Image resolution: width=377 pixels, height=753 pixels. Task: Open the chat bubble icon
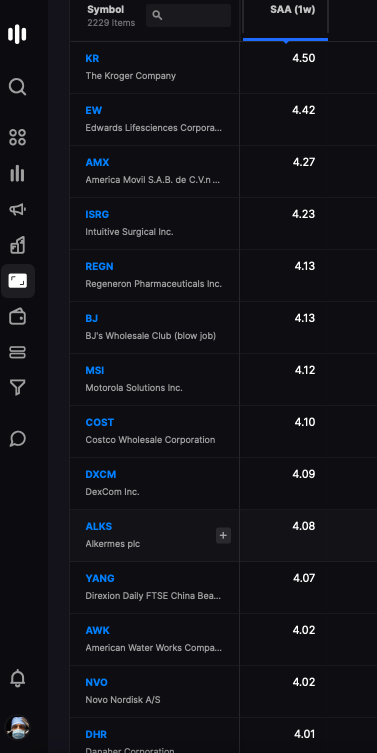(17, 438)
